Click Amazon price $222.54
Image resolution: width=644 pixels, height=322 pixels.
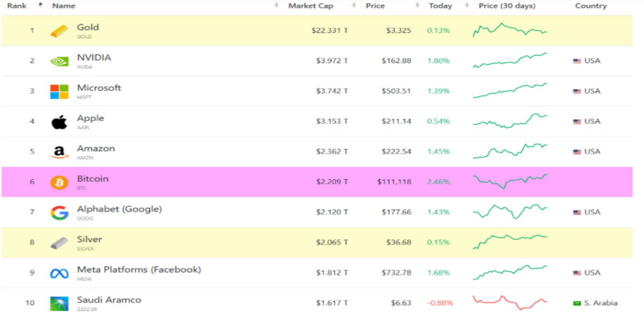(x=397, y=152)
